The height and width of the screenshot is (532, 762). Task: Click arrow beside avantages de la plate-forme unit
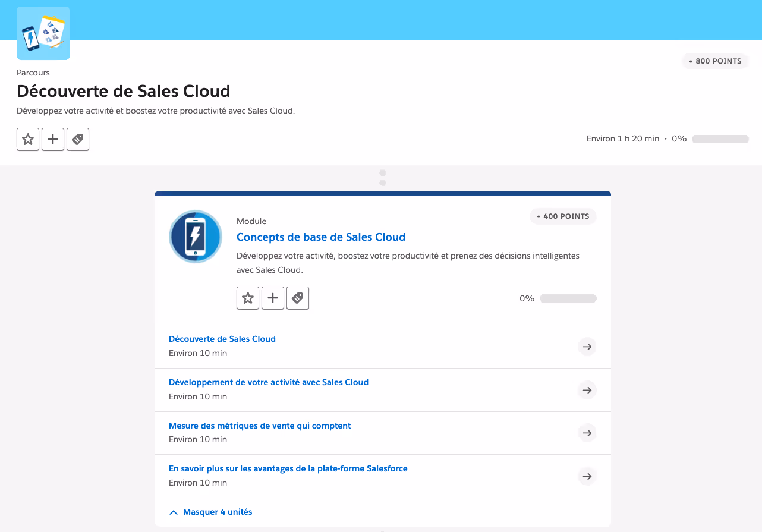pyautogui.click(x=587, y=476)
